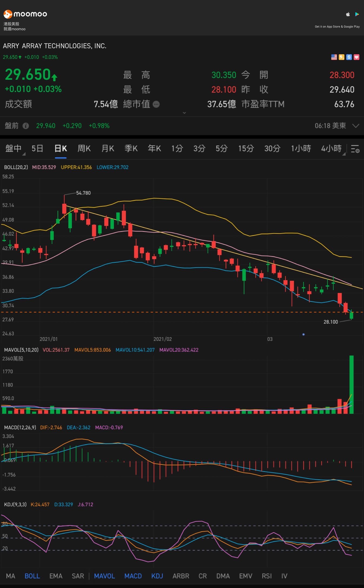This screenshot has height=588, width=364.
Task: Click the red heart favorite icon
Action: (356, 57)
